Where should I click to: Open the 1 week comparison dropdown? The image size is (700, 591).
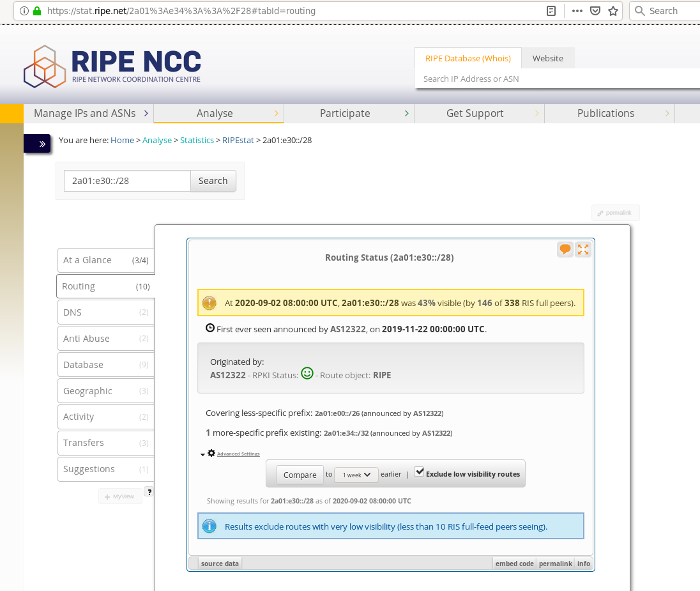click(x=356, y=475)
